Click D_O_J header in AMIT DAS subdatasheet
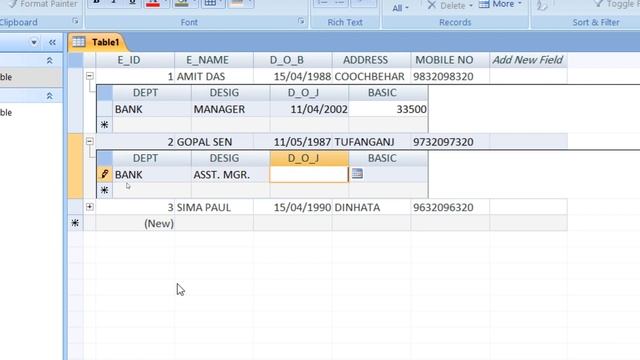 click(309, 93)
